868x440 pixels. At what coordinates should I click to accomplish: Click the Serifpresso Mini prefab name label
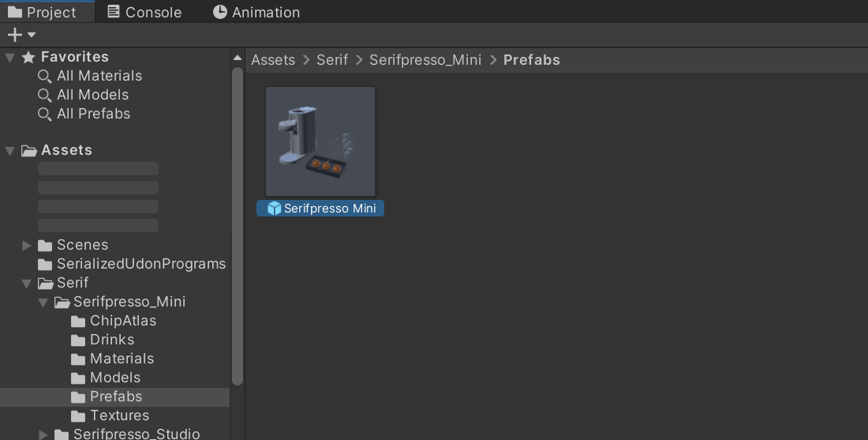(x=330, y=209)
